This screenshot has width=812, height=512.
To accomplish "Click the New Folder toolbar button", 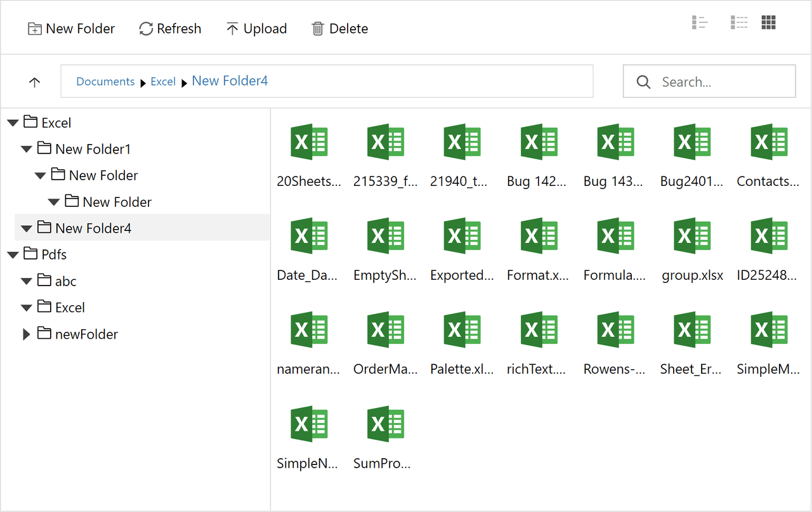I will point(72,29).
